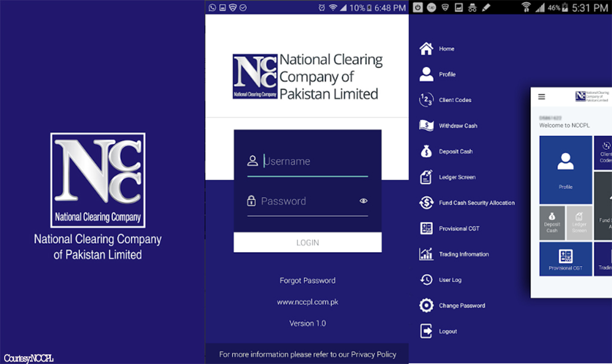Open the Privacy Policy link
Image resolution: width=612 pixels, height=364 pixels.
[374, 354]
